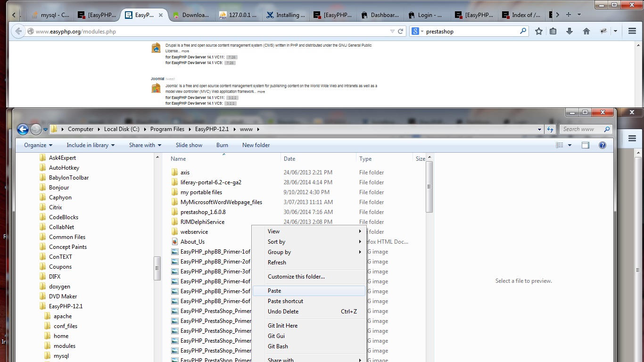Sort files by the Date column header
Image resolution: width=644 pixels, height=362 pixels.
click(x=319, y=159)
